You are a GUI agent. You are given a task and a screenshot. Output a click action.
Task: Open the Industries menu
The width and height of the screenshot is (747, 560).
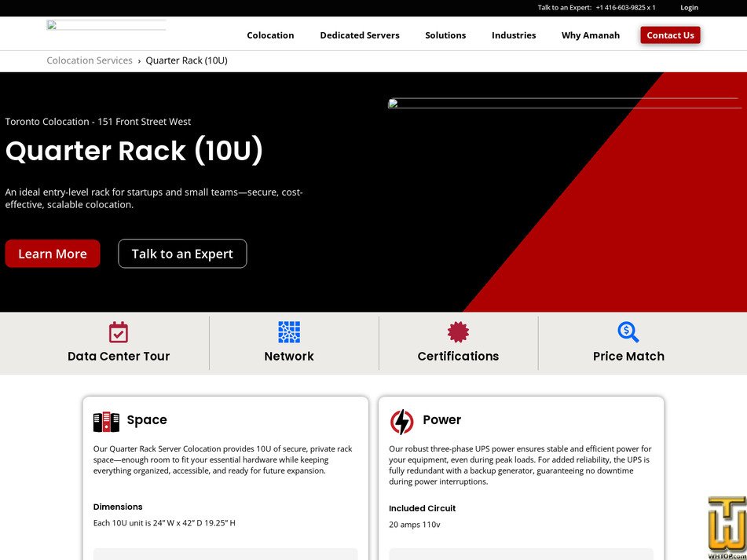point(514,35)
